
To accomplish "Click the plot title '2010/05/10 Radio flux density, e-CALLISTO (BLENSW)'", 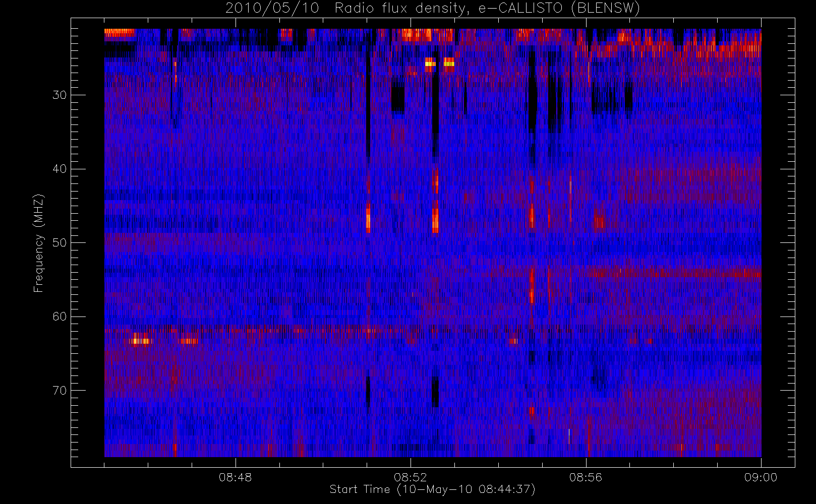I will [433, 9].
